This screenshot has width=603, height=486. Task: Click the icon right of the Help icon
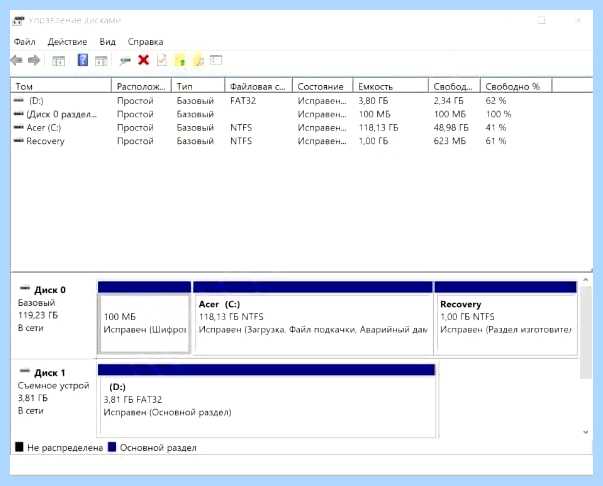click(x=101, y=60)
